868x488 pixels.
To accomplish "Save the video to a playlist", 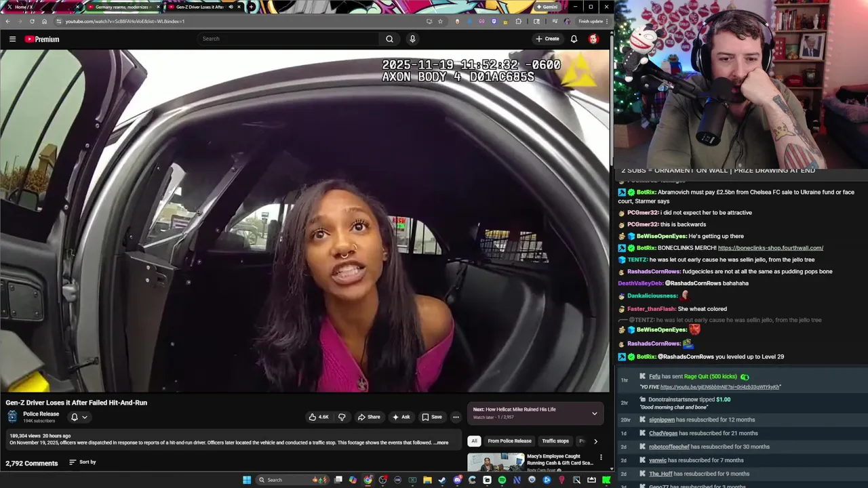I will pos(431,417).
